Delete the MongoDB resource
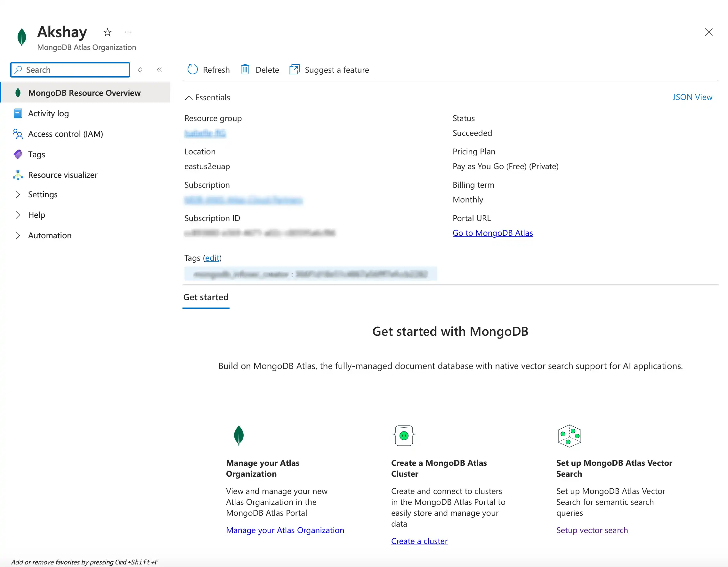Screen dimensions: 728x567 [x=260, y=70]
